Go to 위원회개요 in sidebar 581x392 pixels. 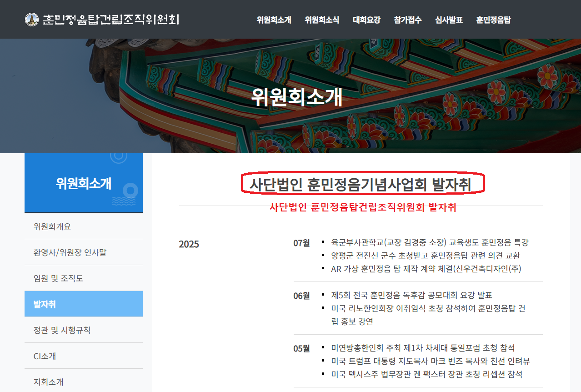point(84,226)
